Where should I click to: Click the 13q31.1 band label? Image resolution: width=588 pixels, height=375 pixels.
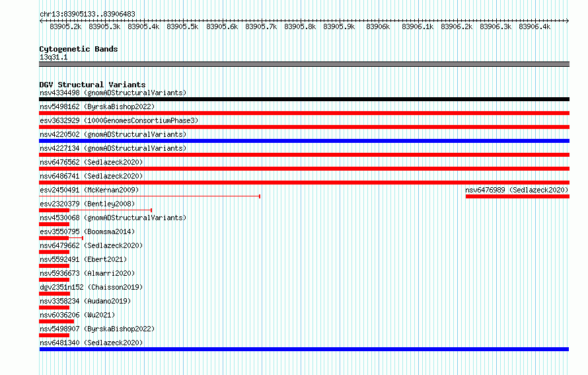click(x=54, y=58)
